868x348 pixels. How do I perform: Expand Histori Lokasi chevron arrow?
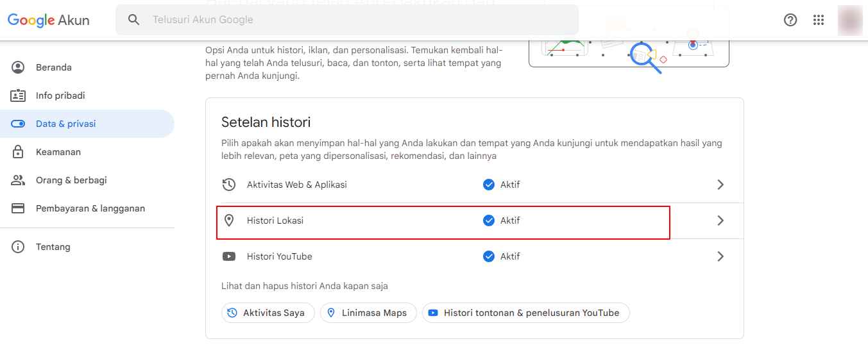click(720, 220)
